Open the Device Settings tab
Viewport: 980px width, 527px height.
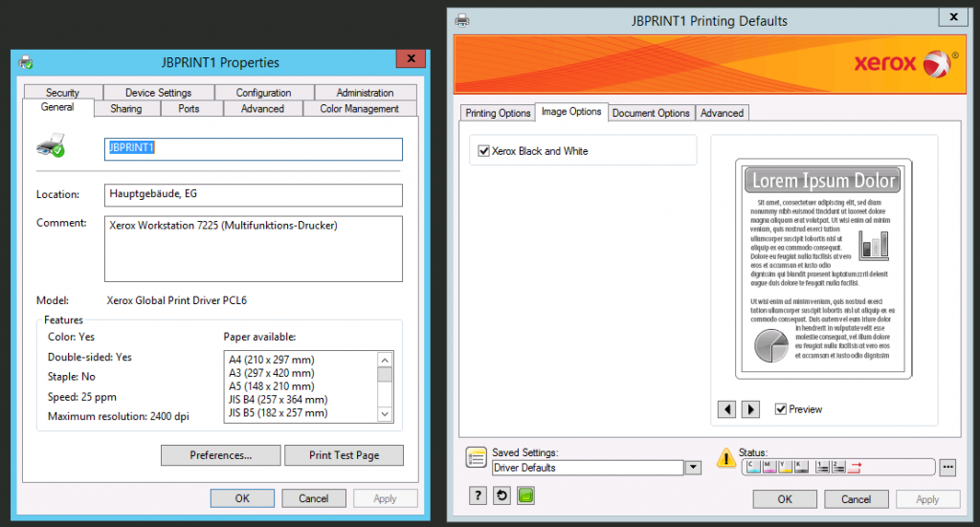[x=158, y=93]
